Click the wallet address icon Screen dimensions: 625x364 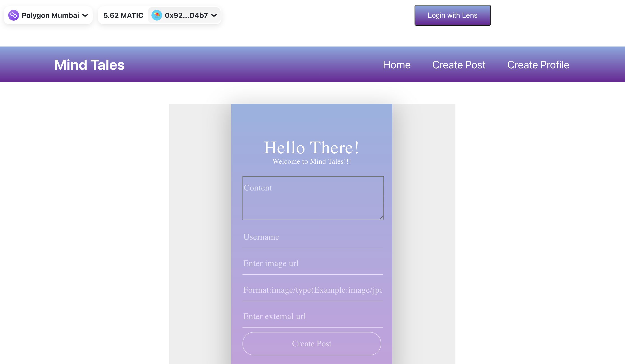(x=157, y=15)
